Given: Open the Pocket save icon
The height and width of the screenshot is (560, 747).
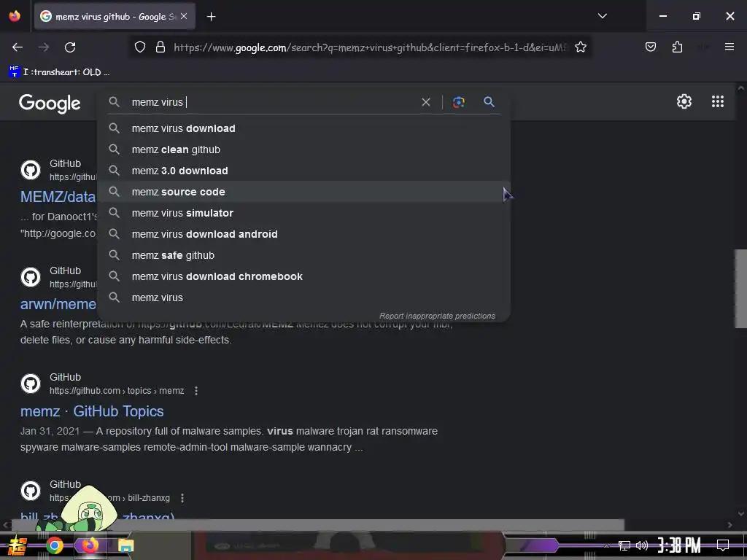Looking at the screenshot, I should 650,47.
